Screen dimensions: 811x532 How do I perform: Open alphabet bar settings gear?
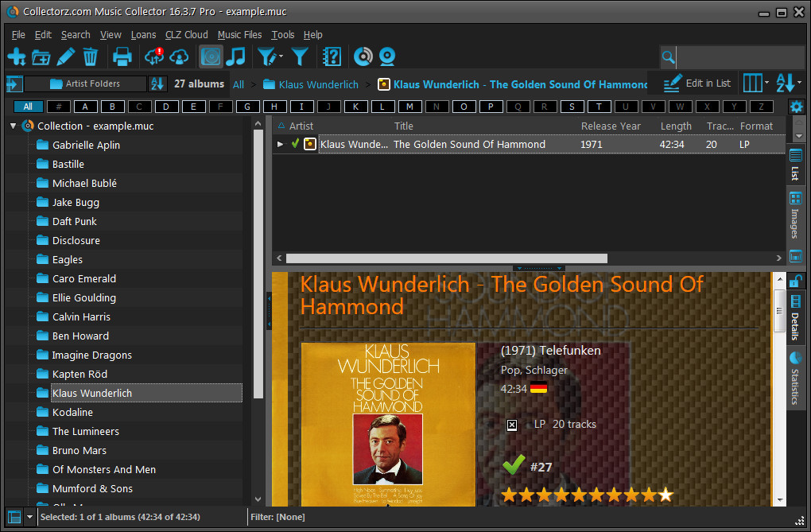tap(797, 107)
